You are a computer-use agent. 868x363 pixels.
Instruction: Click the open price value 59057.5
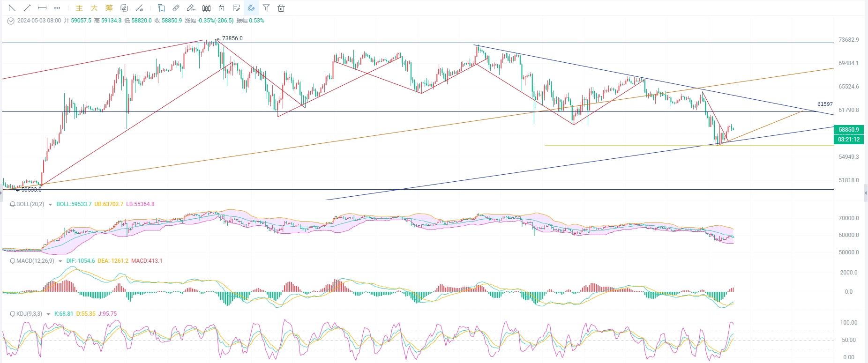tap(81, 21)
